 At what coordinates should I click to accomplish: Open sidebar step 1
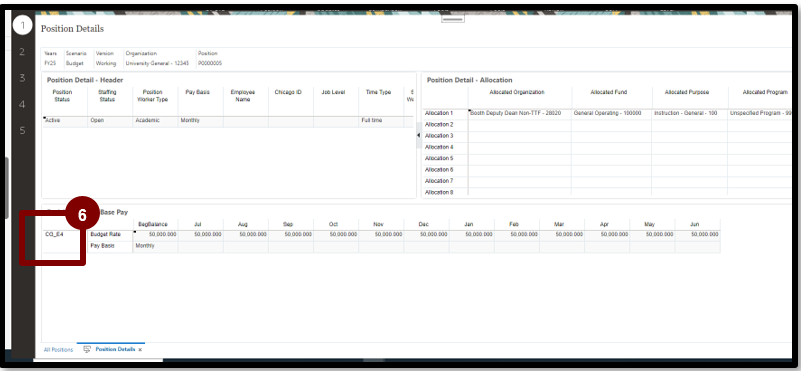pyautogui.click(x=22, y=25)
